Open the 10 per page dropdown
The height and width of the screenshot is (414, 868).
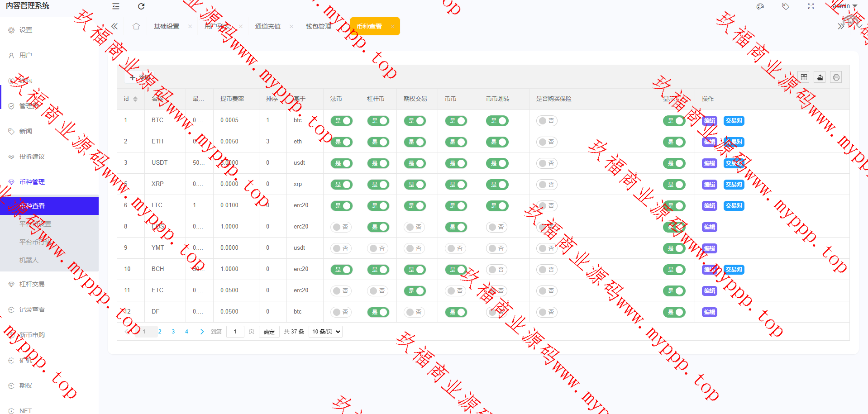325,332
